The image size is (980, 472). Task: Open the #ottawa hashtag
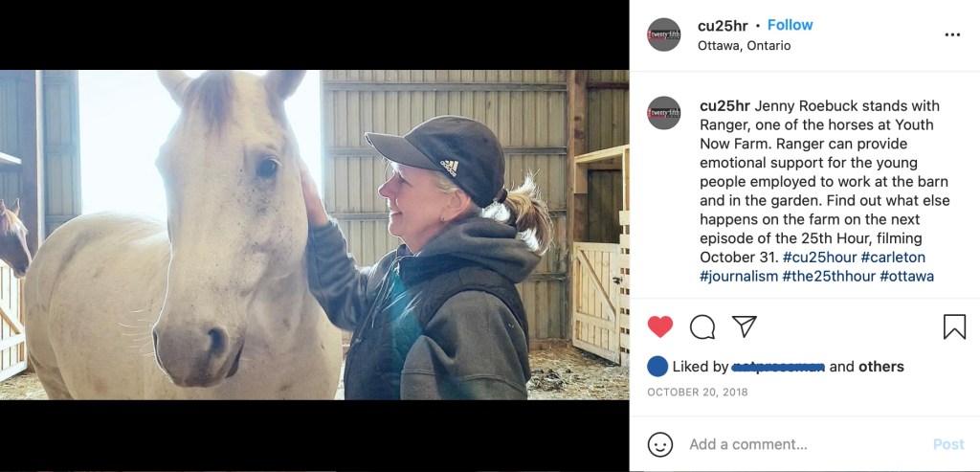(906, 277)
